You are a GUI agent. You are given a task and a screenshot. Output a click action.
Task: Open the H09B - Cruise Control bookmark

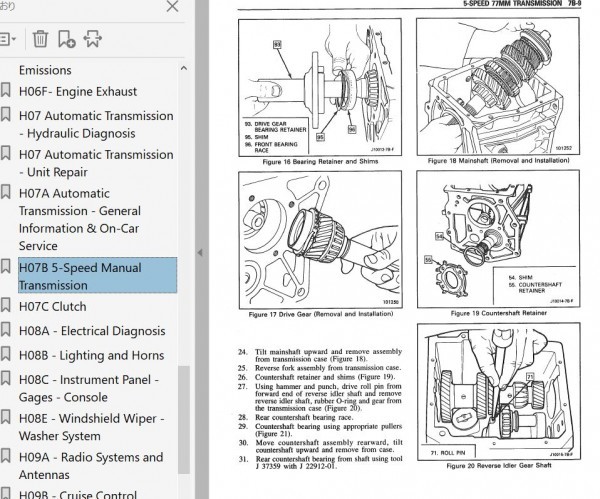[x=78, y=494]
